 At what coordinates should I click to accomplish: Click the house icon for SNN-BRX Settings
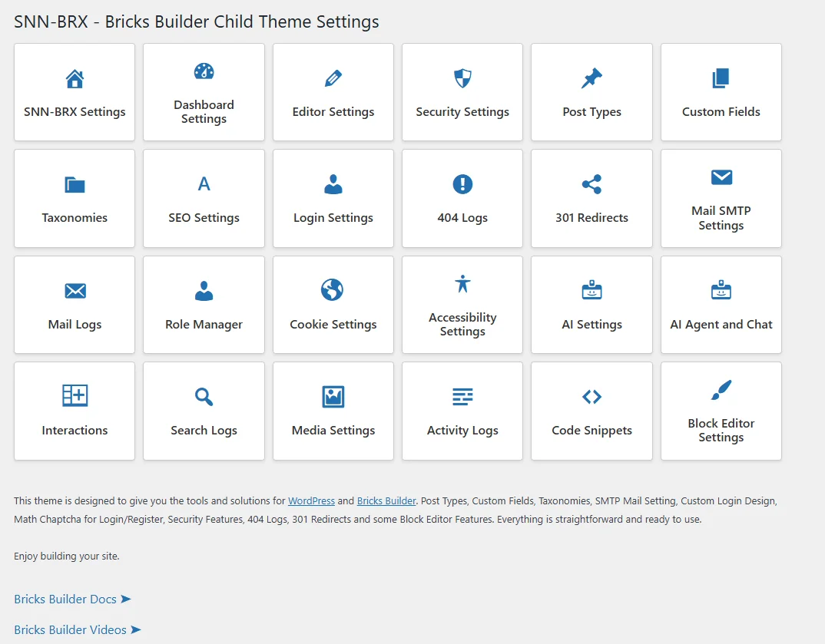click(x=75, y=79)
